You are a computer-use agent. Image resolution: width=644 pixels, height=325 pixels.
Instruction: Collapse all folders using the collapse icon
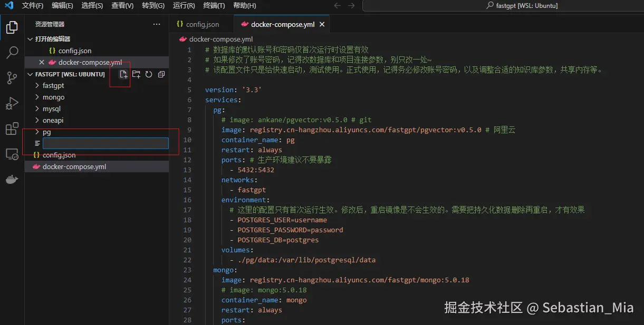coord(161,74)
